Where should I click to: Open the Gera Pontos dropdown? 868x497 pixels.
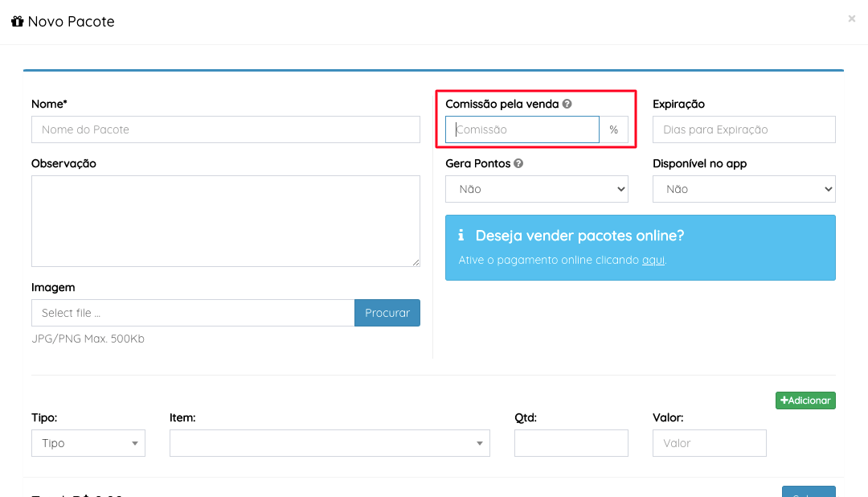pos(536,189)
